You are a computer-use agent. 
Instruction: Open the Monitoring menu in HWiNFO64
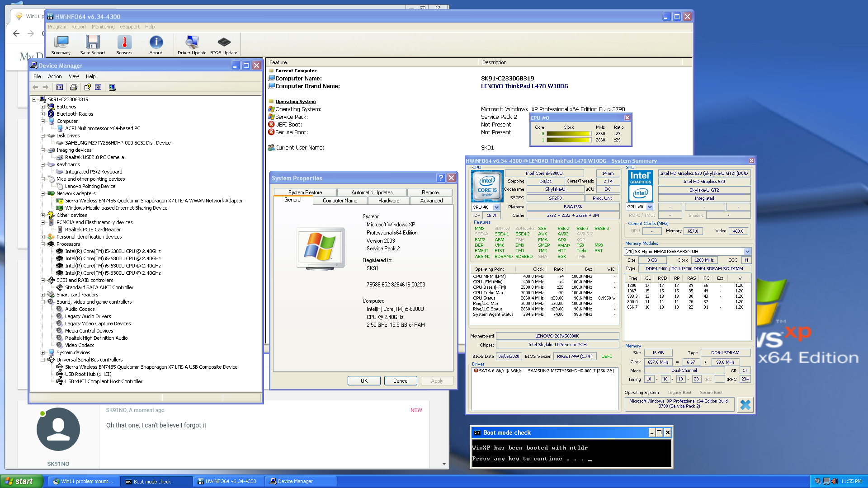[103, 27]
